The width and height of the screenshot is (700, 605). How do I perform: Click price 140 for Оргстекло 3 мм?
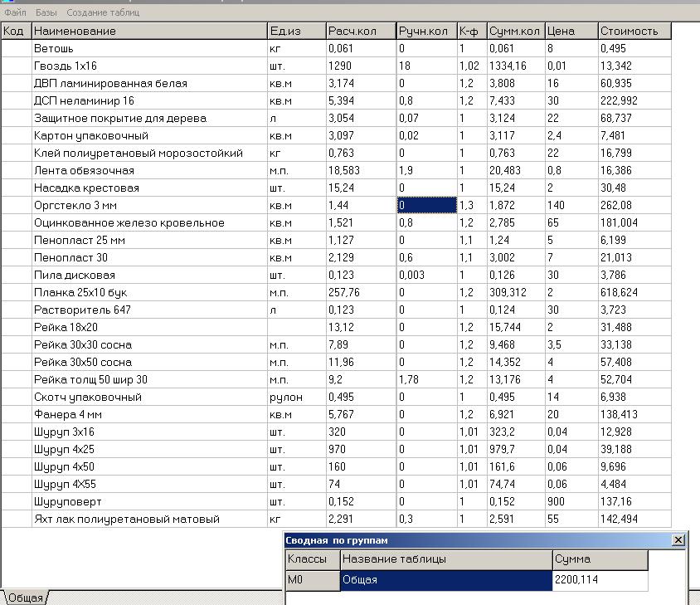click(572, 205)
